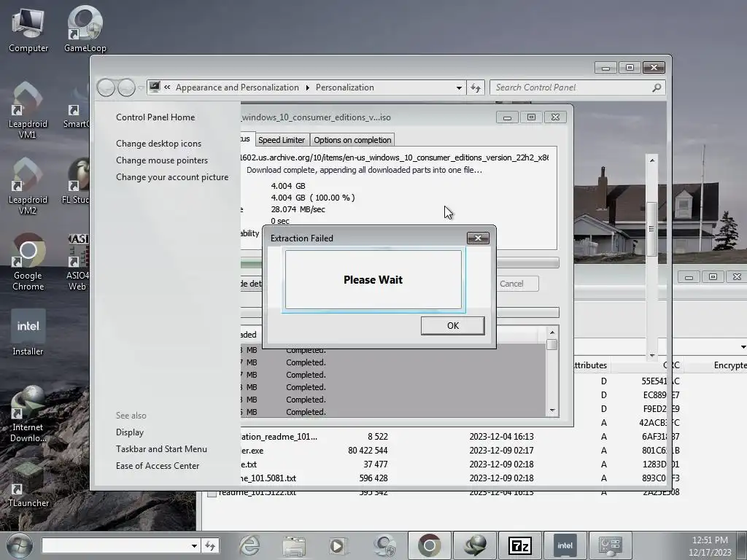Select the FL Studio desktop shortcut
The image size is (747, 560).
76,182
